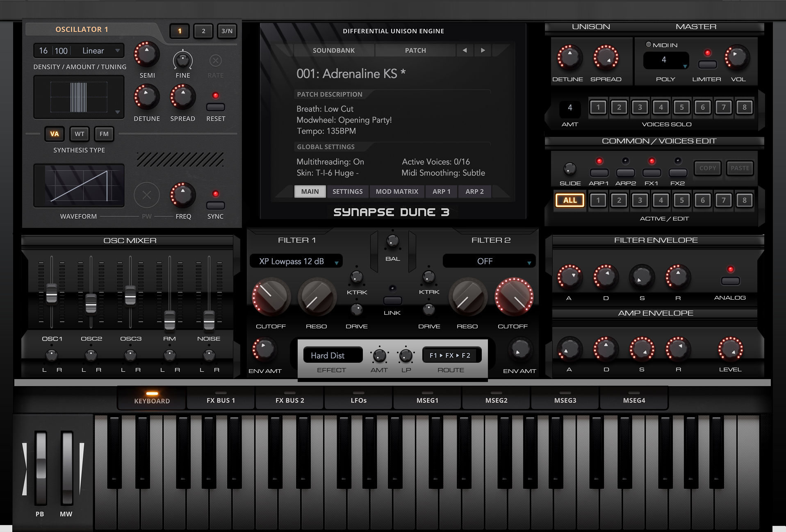Click the Filter 1 KTRK knob
The width and height of the screenshot is (786, 532).
(356, 277)
